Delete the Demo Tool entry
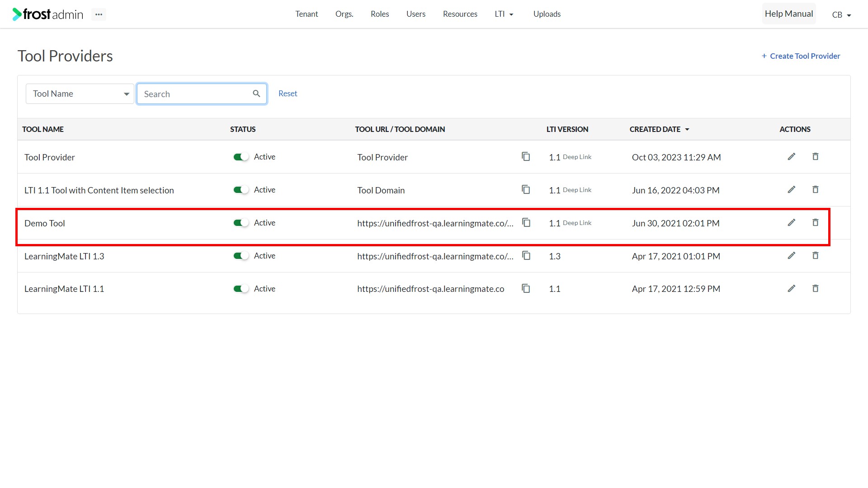Screen dimensions: 868x488 coord(816,222)
